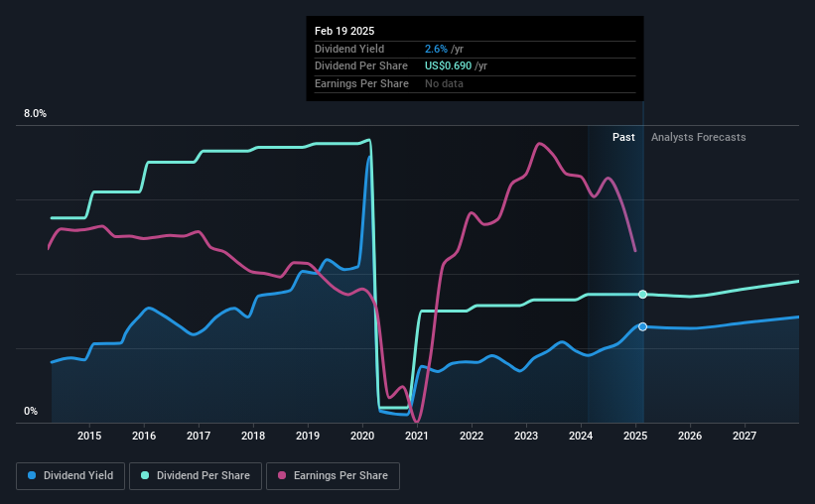The image size is (815, 504).
Task: Click the 2017 x-axis label
Action: click(199, 436)
